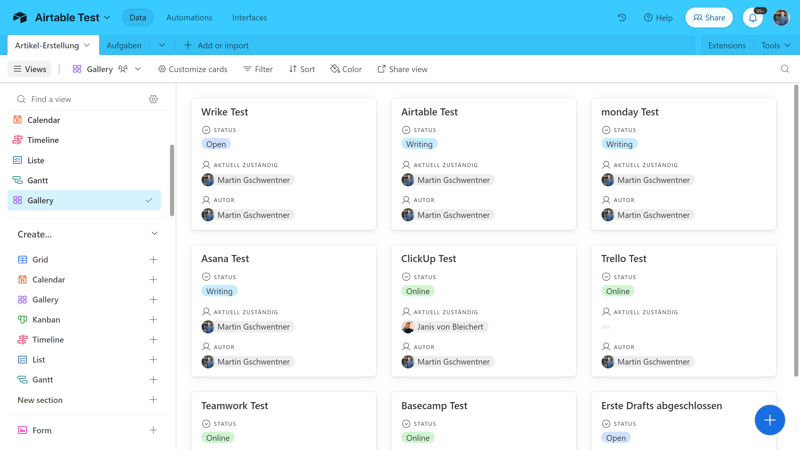
Task: Click plus icon next to Grid
Action: pos(153,260)
